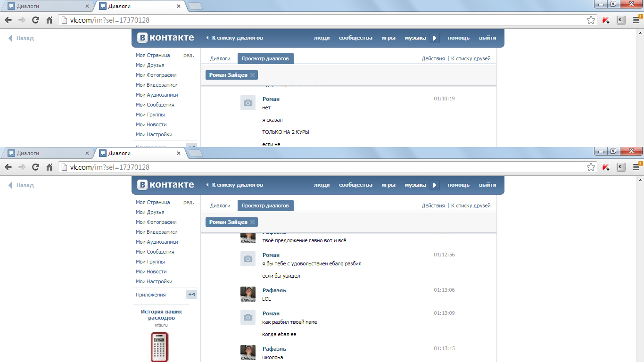Open a new tab in the upper browser window
The image size is (644, 362).
click(x=195, y=7)
